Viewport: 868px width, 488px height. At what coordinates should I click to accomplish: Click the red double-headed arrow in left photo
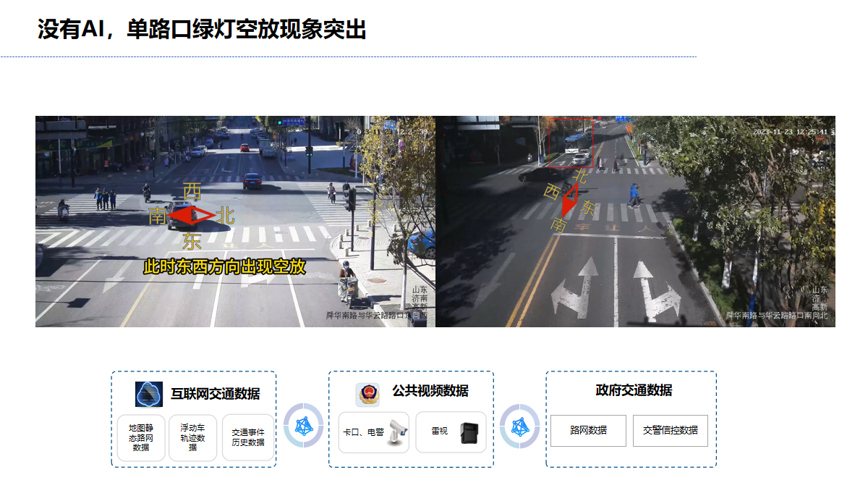click(192, 215)
